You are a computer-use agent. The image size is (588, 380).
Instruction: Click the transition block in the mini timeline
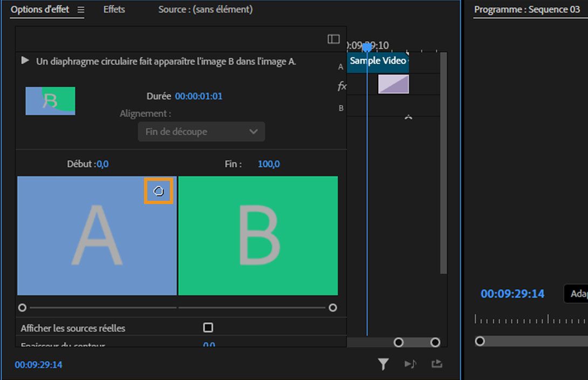click(393, 84)
